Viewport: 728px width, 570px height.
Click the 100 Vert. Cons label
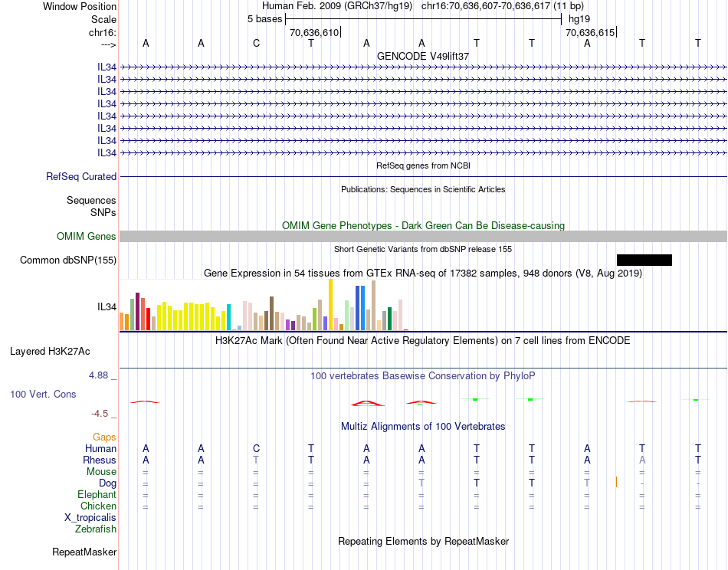click(43, 394)
